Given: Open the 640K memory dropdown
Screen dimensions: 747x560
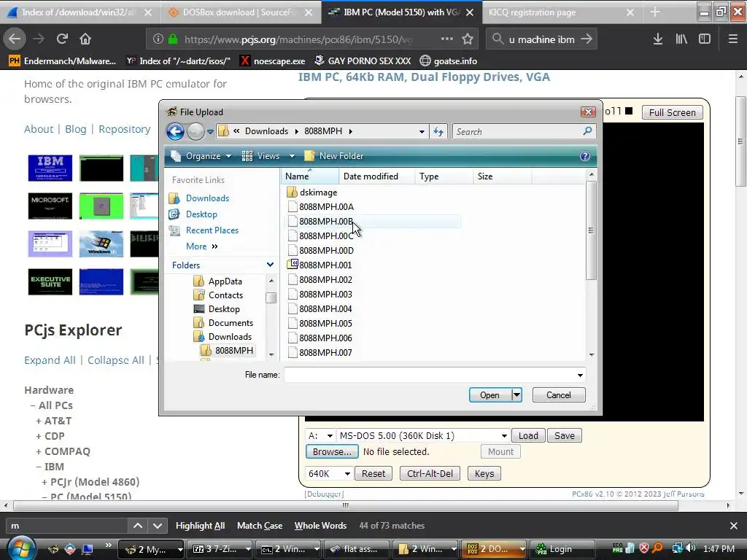Looking at the screenshot, I should click(329, 474).
